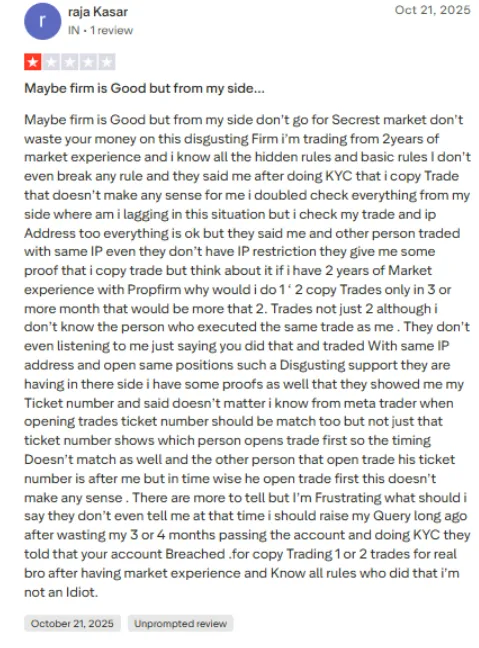Click the "October 21, 2025" date chip

(72, 623)
